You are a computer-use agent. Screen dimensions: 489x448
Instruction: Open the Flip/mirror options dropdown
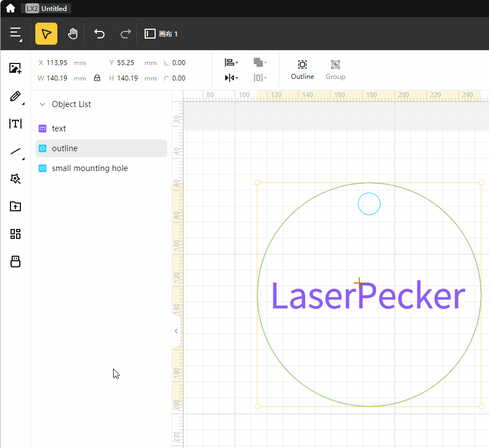pos(231,78)
